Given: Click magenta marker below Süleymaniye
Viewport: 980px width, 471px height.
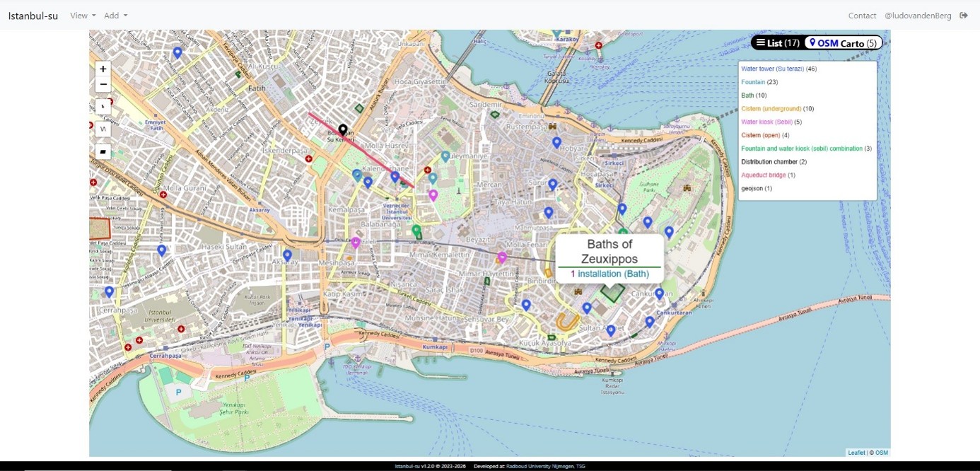Looking at the screenshot, I should [x=433, y=195].
